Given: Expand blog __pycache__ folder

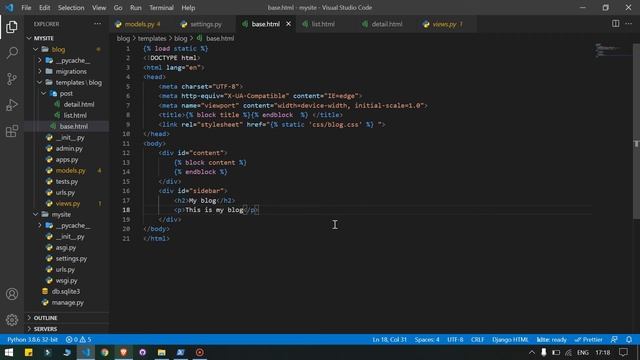Looking at the screenshot, I should point(67,60).
